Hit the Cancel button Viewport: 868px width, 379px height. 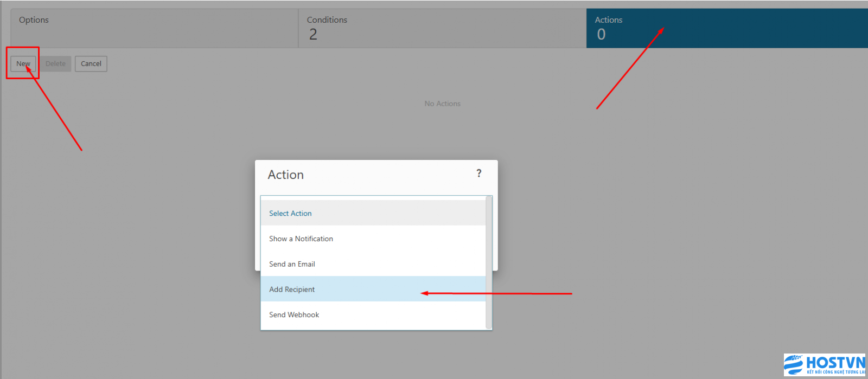click(x=91, y=64)
